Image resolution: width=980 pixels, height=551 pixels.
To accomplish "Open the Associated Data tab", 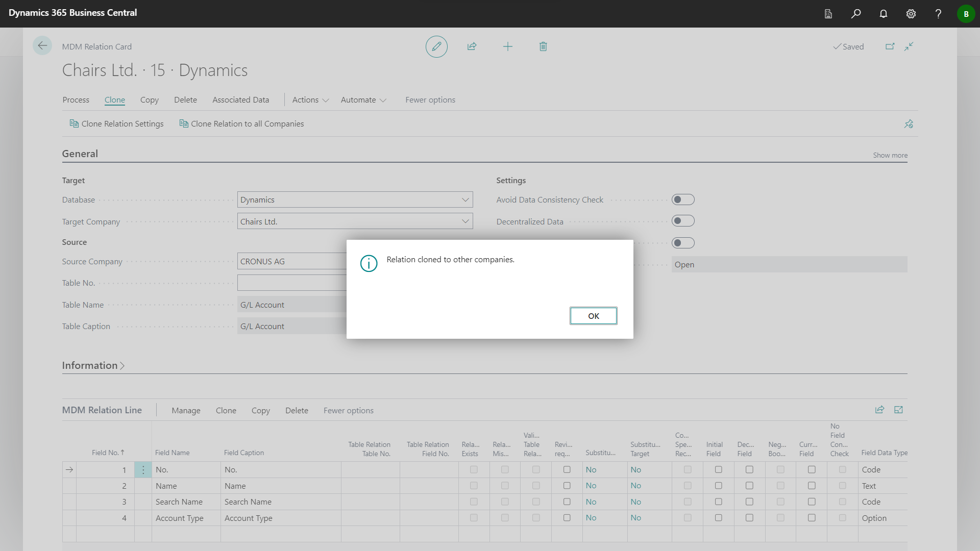I will 240,100.
